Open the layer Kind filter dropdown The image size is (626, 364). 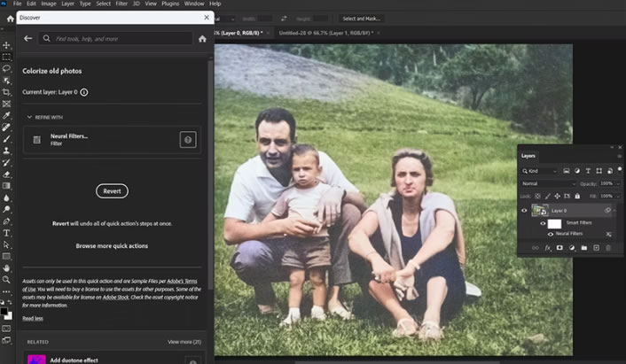(x=540, y=170)
